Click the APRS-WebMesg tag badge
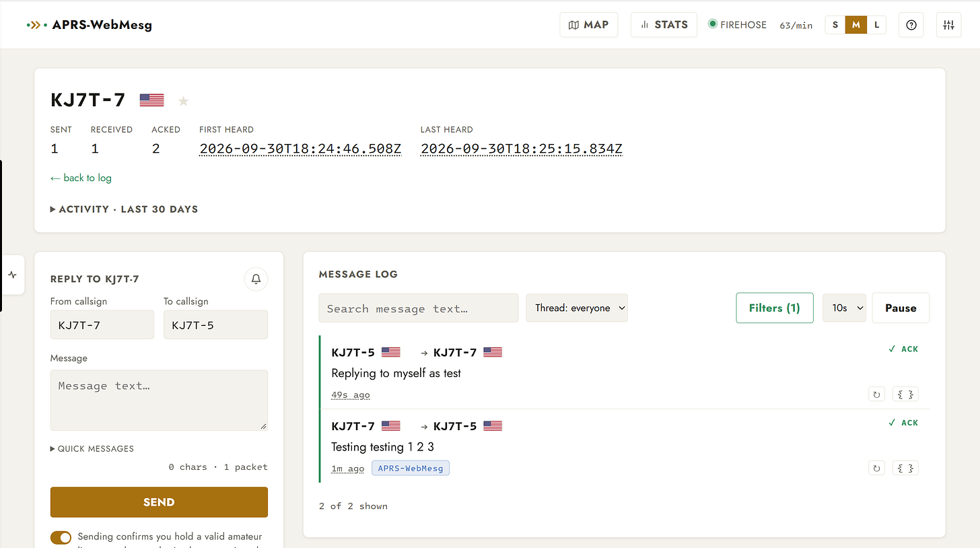 [411, 468]
